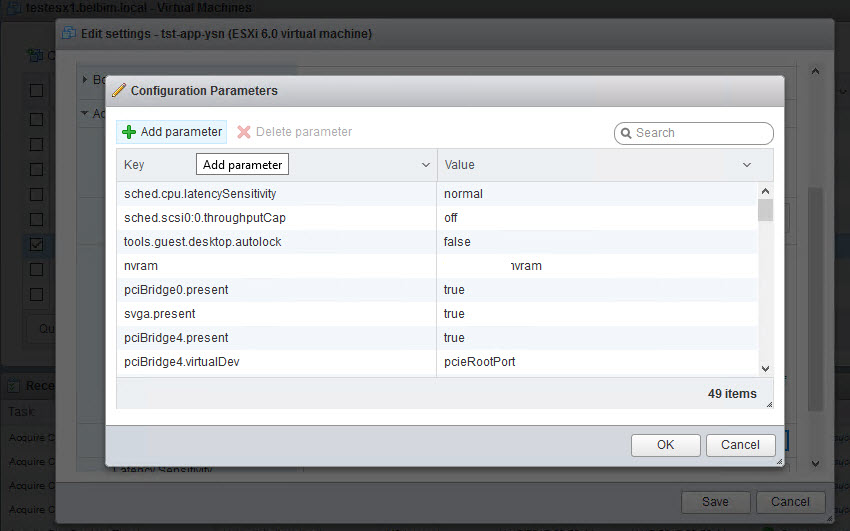
Task: Open the Key column dropdown arrow
Action: (426, 165)
